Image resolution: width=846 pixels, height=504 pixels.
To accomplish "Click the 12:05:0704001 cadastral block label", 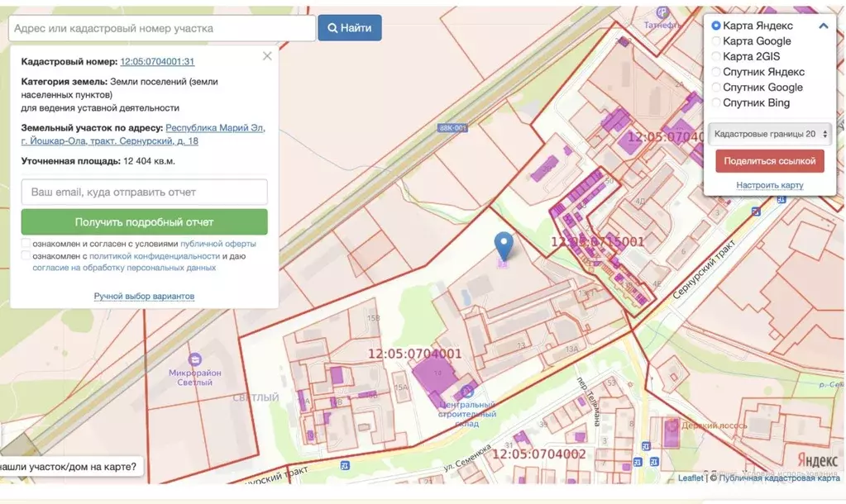I will pyautogui.click(x=414, y=354).
